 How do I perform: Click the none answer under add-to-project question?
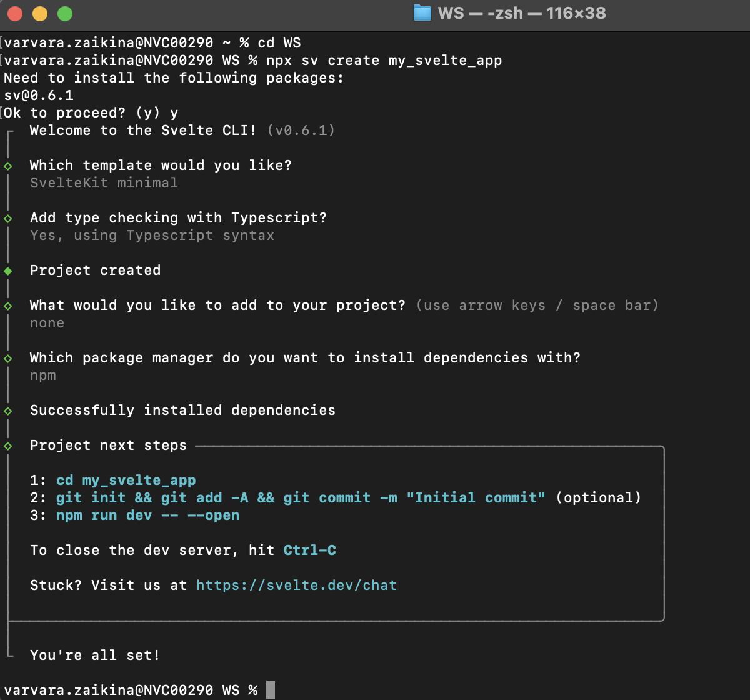coord(47,322)
